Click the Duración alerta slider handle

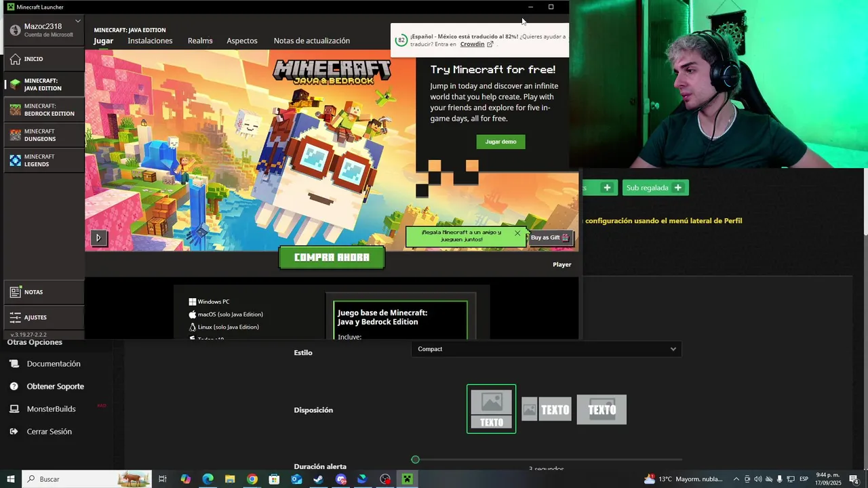[x=415, y=460]
